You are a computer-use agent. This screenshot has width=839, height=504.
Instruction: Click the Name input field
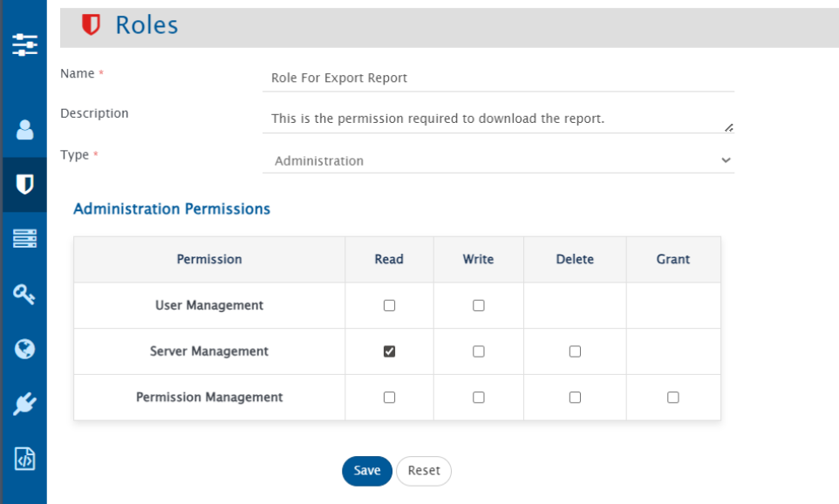[x=498, y=78]
